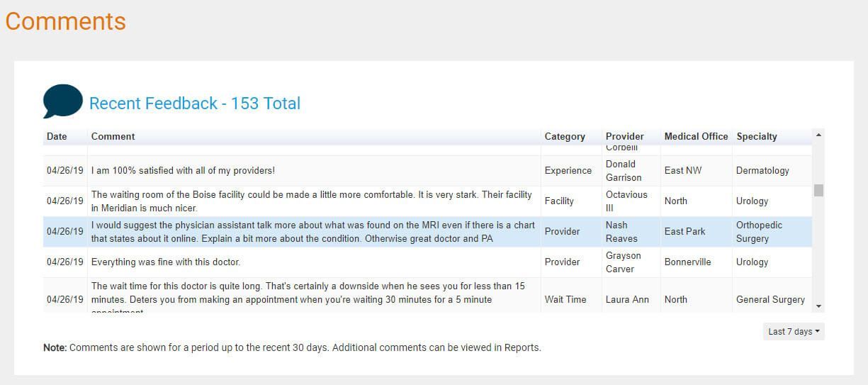
Task: Click the Wait Time category cell
Action: 565,300
